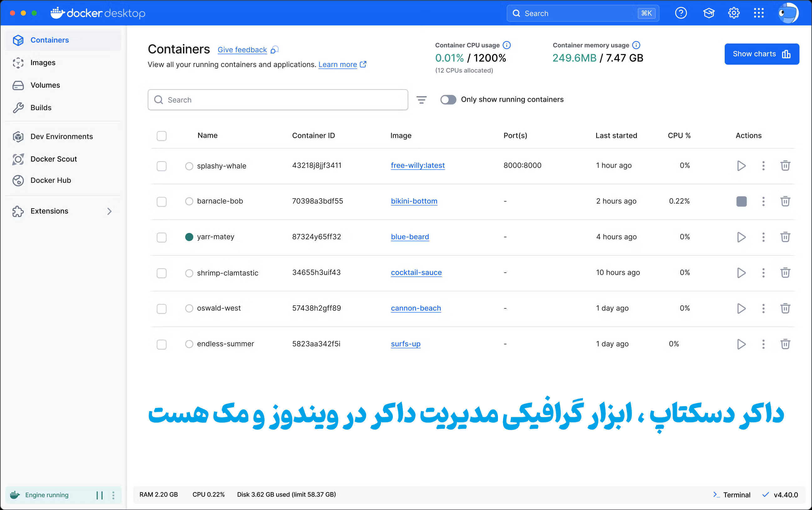Click the Docker Desktop whale logo
812x510 pixels.
tap(98, 13)
